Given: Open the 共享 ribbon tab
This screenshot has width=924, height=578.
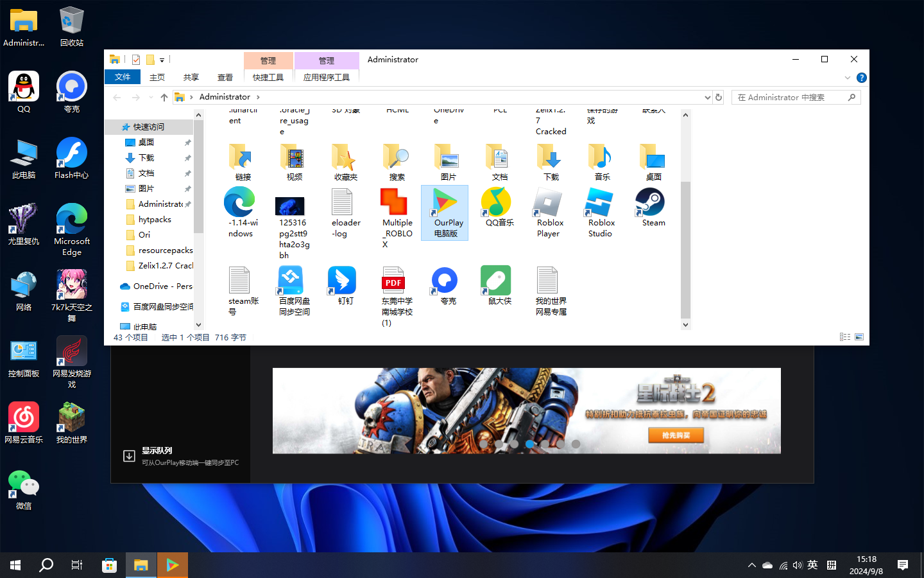Looking at the screenshot, I should (191, 78).
